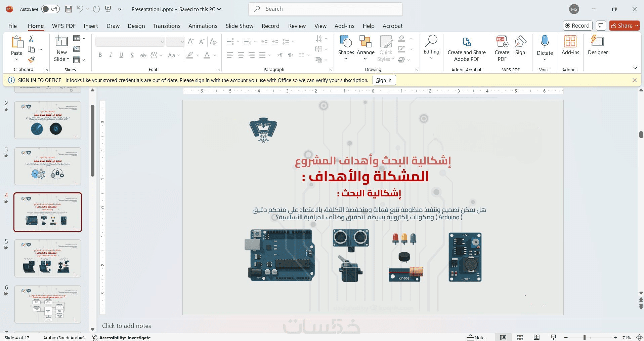The image size is (644, 341).
Task: Click the Cut scissors icon
Action: click(x=31, y=39)
